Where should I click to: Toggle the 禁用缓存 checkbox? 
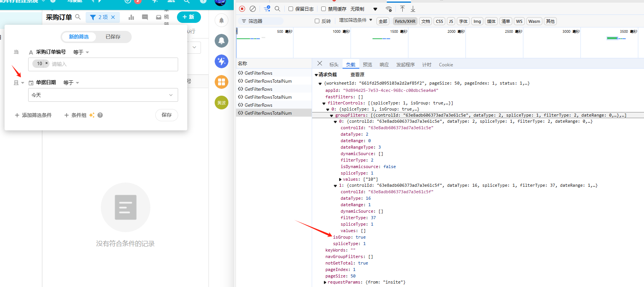(324, 9)
